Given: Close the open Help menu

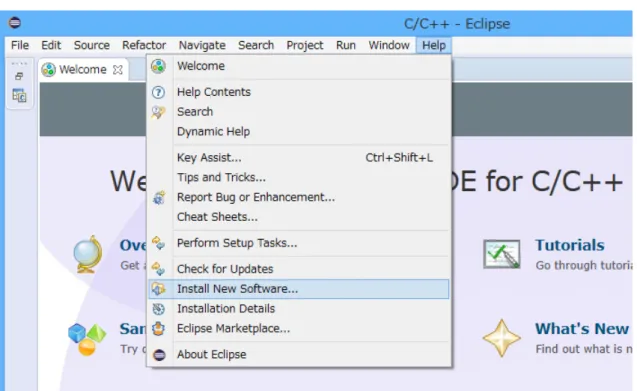Looking at the screenshot, I should pyautogui.click(x=433, y=45).
